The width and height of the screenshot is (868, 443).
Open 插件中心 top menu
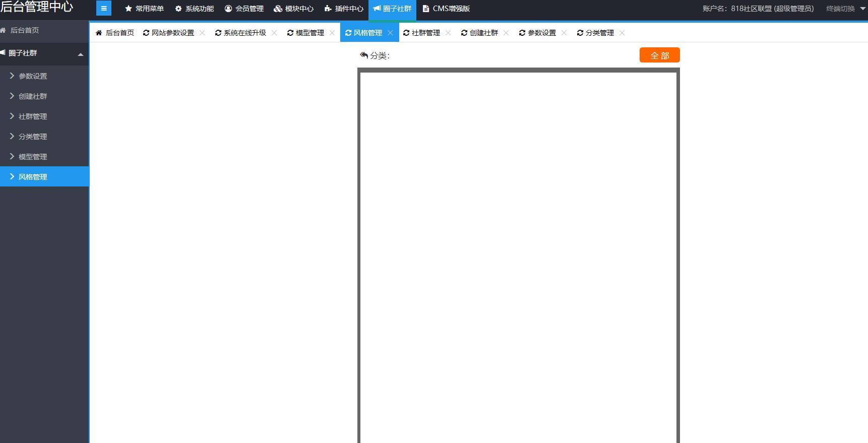tap(344, 9)
